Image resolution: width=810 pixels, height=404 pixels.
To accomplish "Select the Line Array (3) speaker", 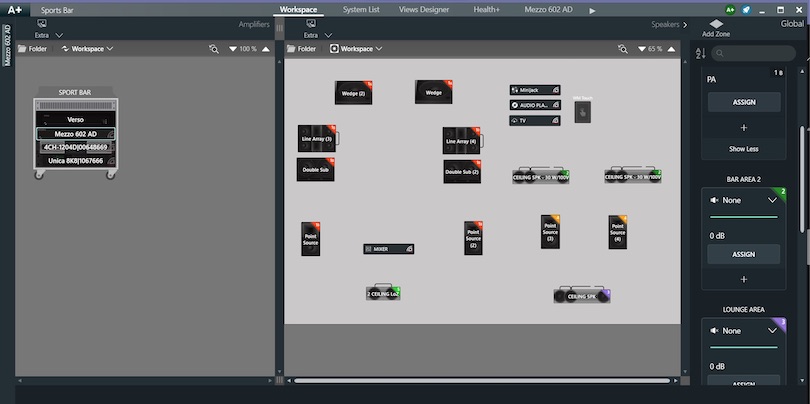I will point(316,139).
